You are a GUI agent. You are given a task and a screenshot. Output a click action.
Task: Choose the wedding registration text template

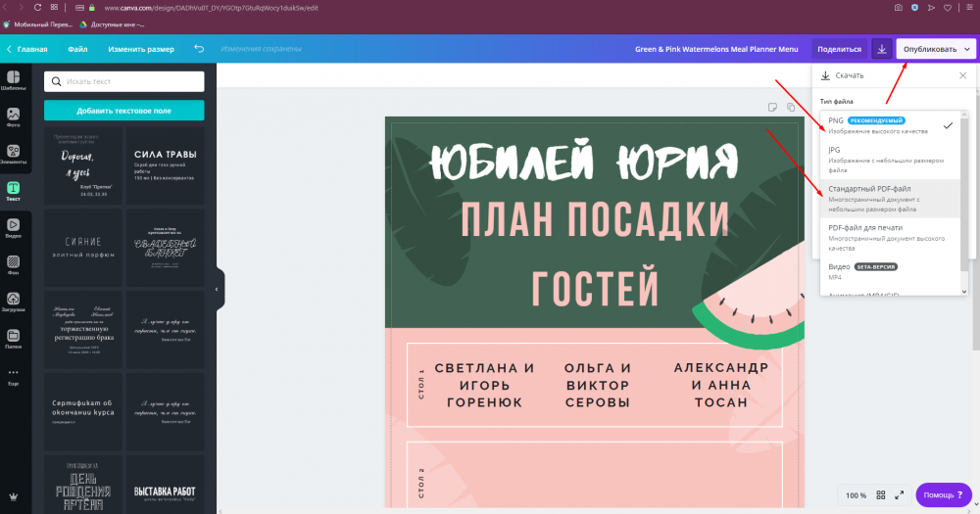[x=83, y=330]
